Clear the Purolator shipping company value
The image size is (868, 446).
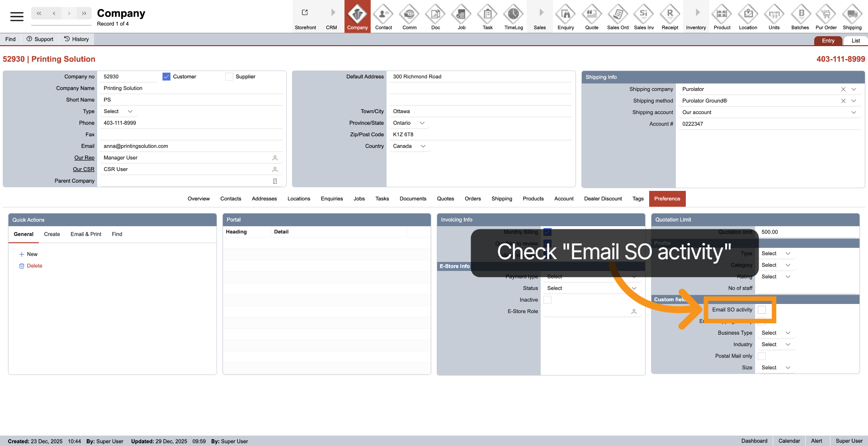[x=843, y=90]
